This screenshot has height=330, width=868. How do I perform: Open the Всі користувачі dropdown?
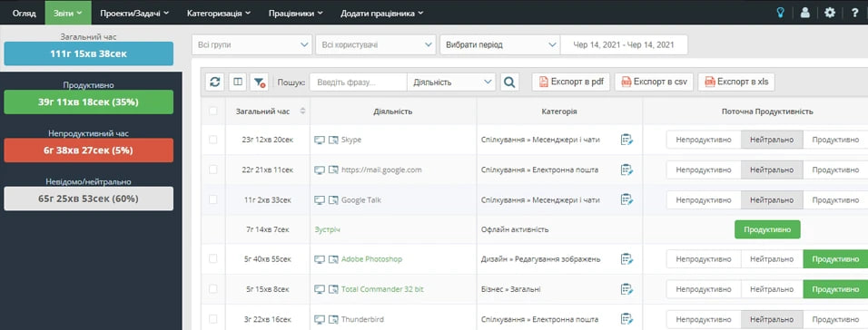point(376,44)
